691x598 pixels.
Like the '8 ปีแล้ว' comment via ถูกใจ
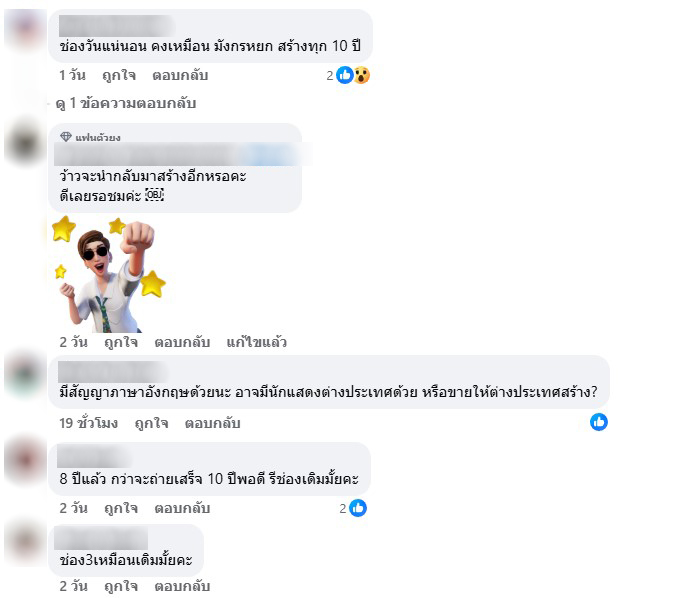coord(121,509)
